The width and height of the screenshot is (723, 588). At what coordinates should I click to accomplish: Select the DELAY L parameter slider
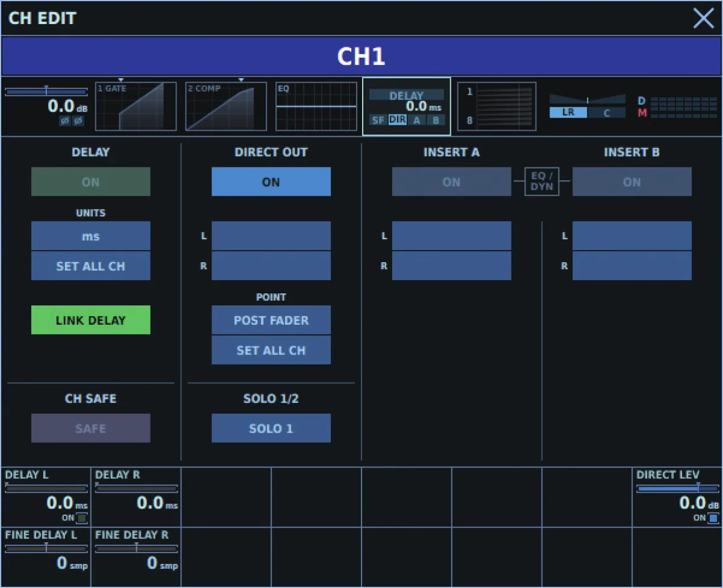click(46, 489)
